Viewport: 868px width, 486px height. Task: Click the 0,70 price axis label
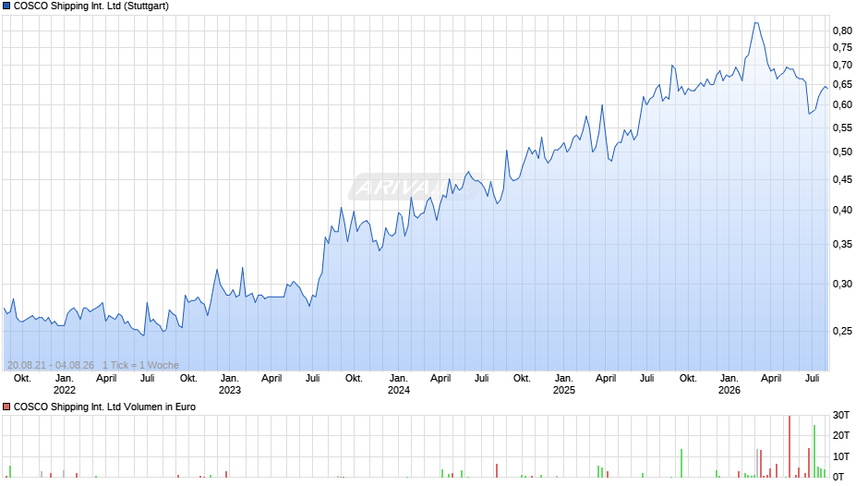(x=842, y=66)
